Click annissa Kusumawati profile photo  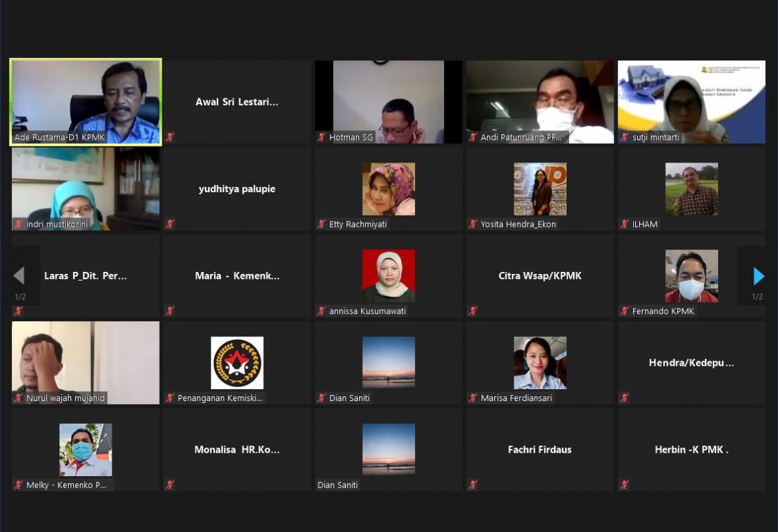[388, 275]
